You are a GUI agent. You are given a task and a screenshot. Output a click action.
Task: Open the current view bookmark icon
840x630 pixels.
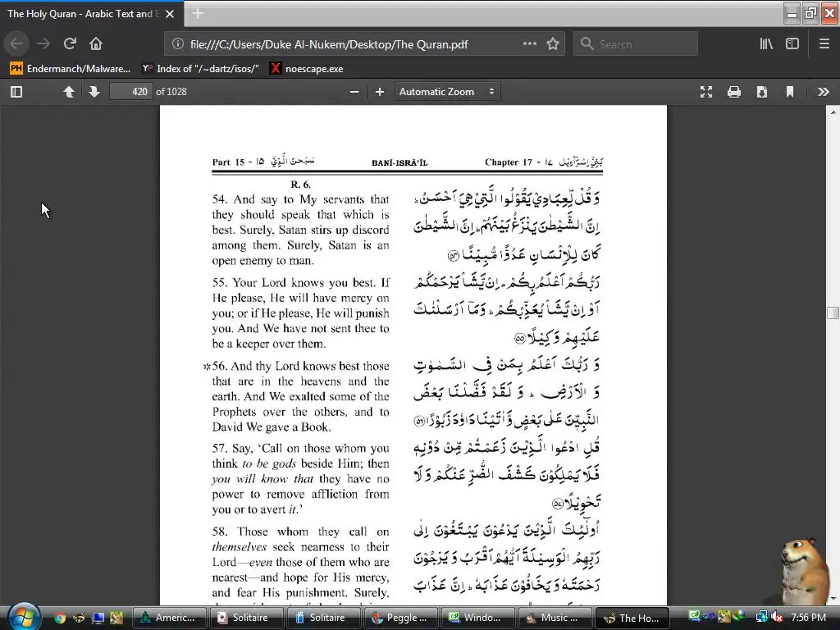(790, 92)
